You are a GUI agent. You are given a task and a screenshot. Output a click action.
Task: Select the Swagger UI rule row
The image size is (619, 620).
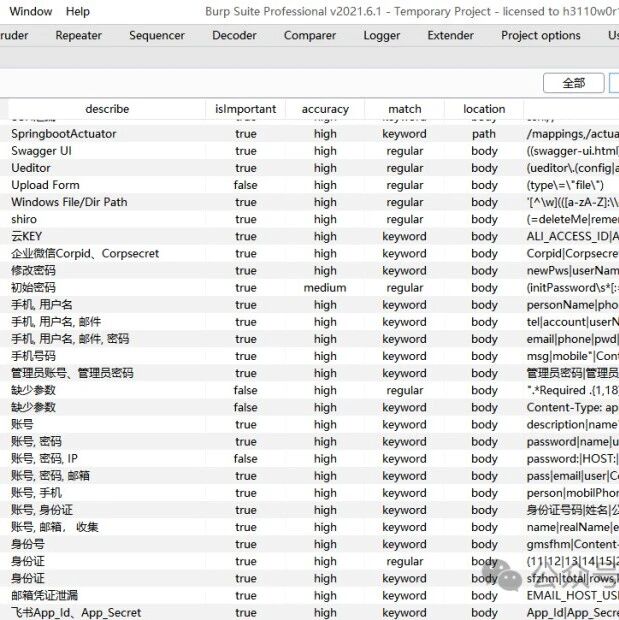pyautogui.click(x=309, y=151)
